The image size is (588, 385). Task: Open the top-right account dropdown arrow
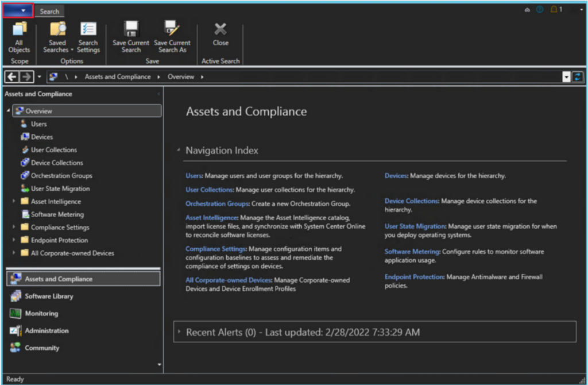click(x=581, y=10)
